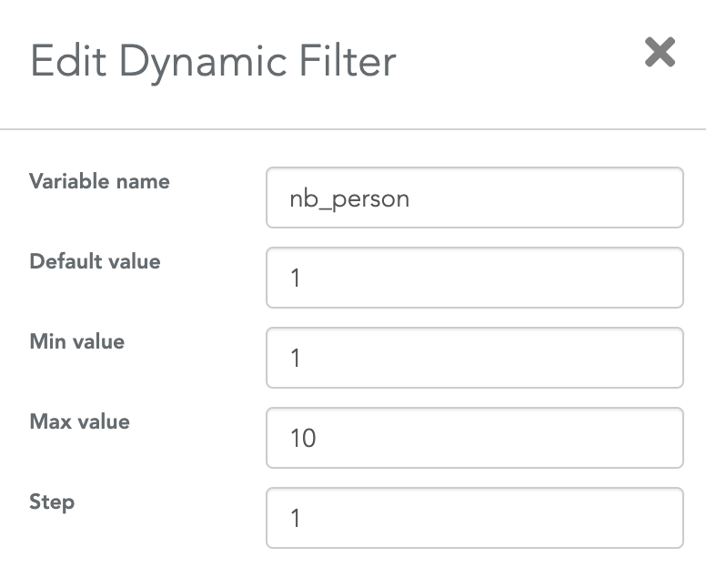Click the Max value field showing 10

pos(475,438)
